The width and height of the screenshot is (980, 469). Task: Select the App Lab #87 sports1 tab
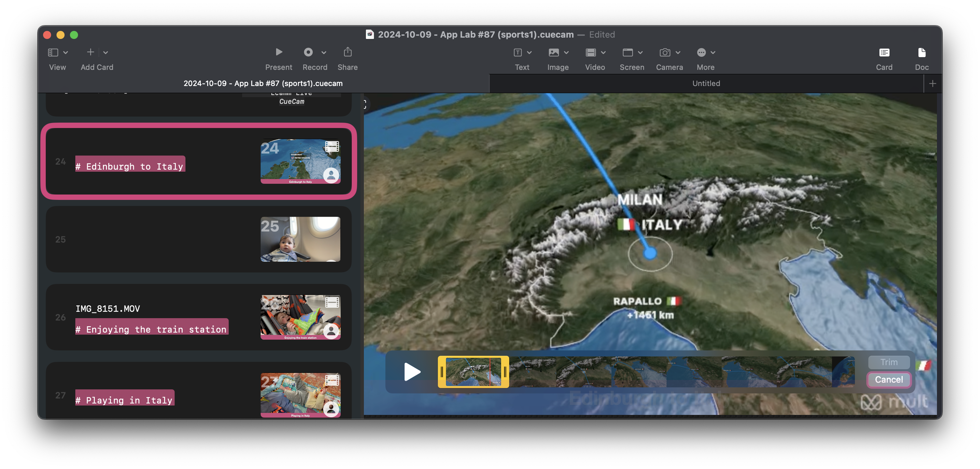click(263, 83)
